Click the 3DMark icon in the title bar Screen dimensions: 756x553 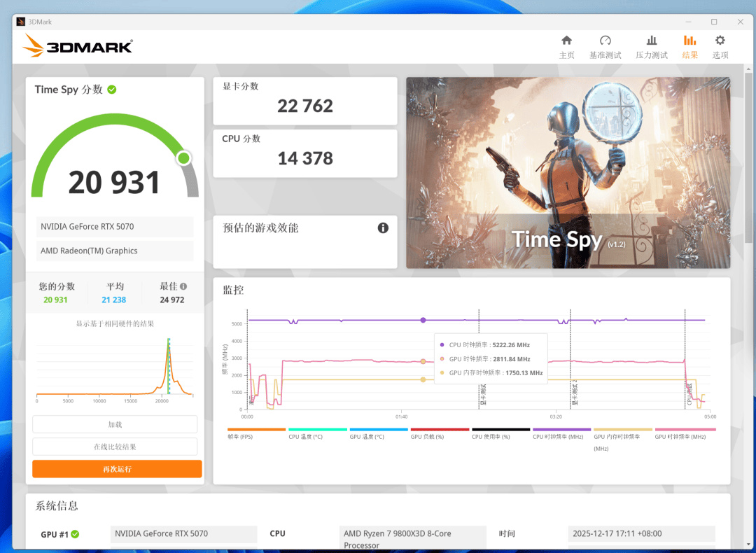[x=21, y=22]
